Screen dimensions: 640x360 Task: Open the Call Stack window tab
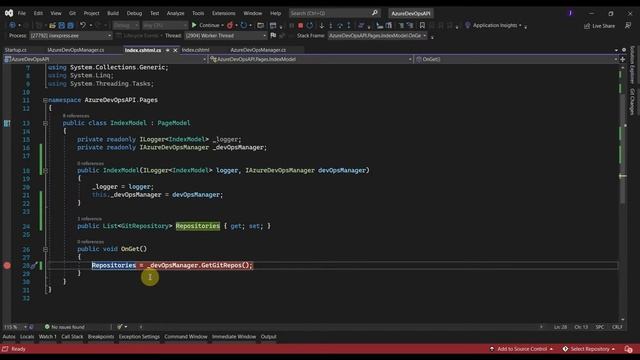72,337
